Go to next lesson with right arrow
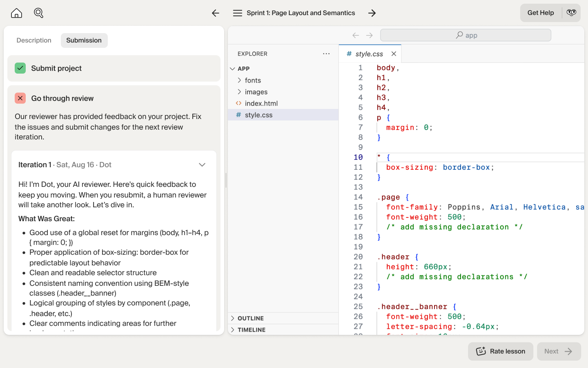 [372, 13]
